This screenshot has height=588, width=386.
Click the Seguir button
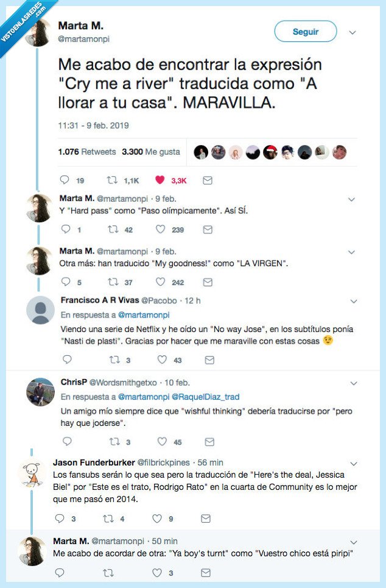tap(305, 32)
